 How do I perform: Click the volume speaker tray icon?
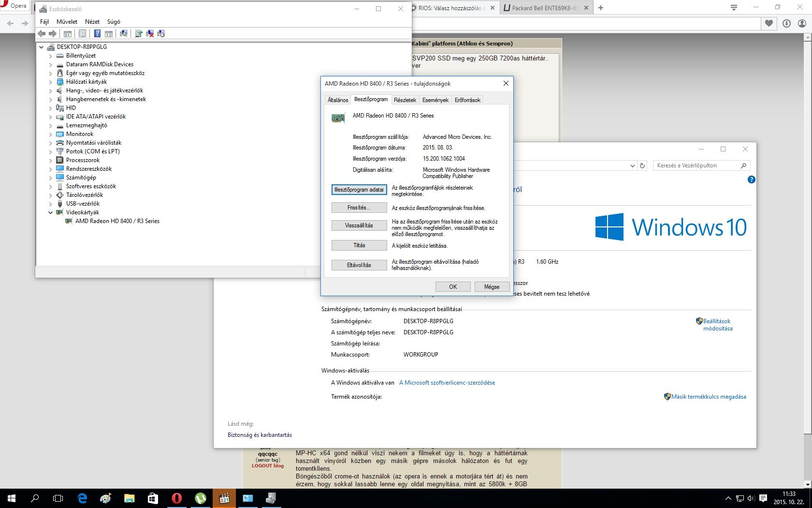pyautogui.click(x=751, y=498)
